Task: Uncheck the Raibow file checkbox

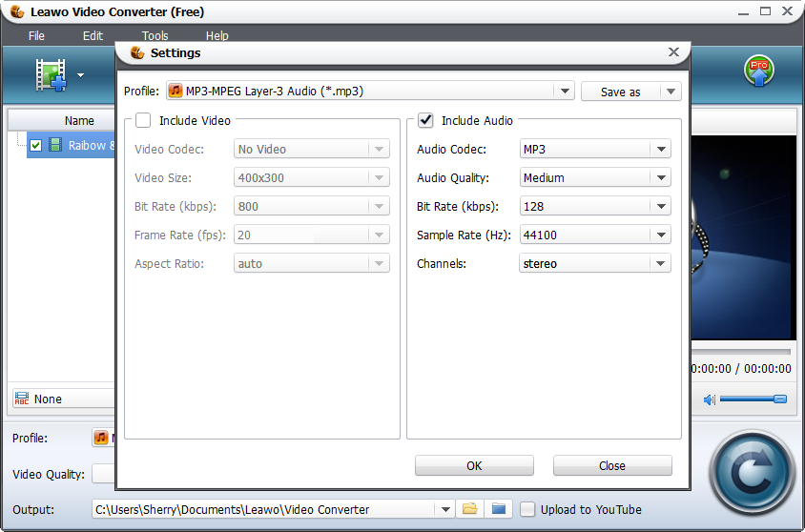Action: tap(35, 145)
